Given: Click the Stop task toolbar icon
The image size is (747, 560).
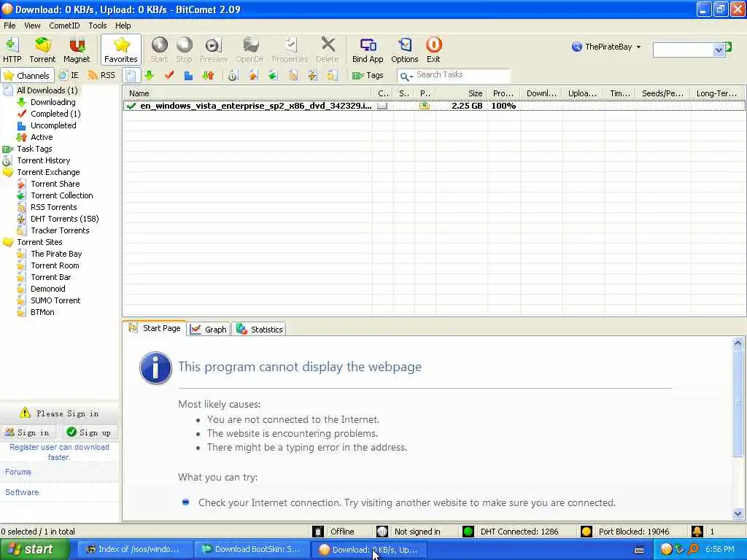Looking at the screenshot, I should click(184, 50).
